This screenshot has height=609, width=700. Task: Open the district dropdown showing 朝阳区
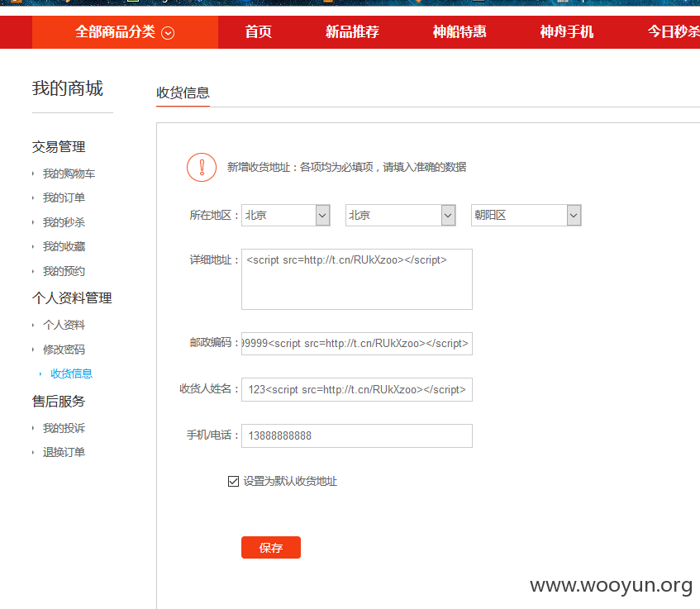coord(526,215)
